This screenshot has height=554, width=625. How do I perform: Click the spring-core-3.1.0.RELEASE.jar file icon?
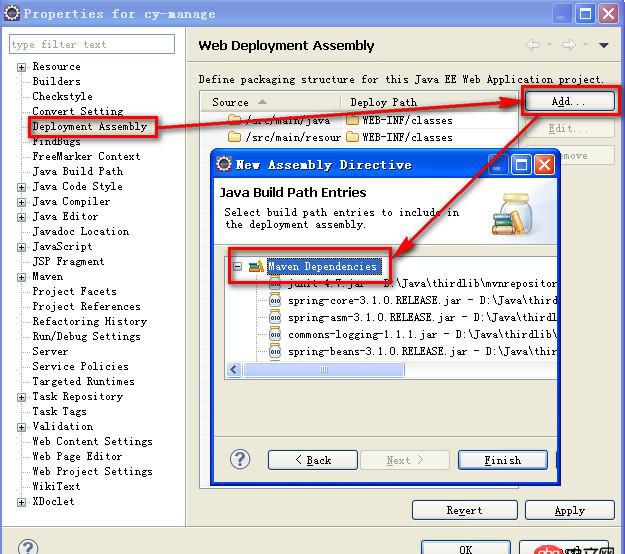pyautogui.click(x=275, y=301)
